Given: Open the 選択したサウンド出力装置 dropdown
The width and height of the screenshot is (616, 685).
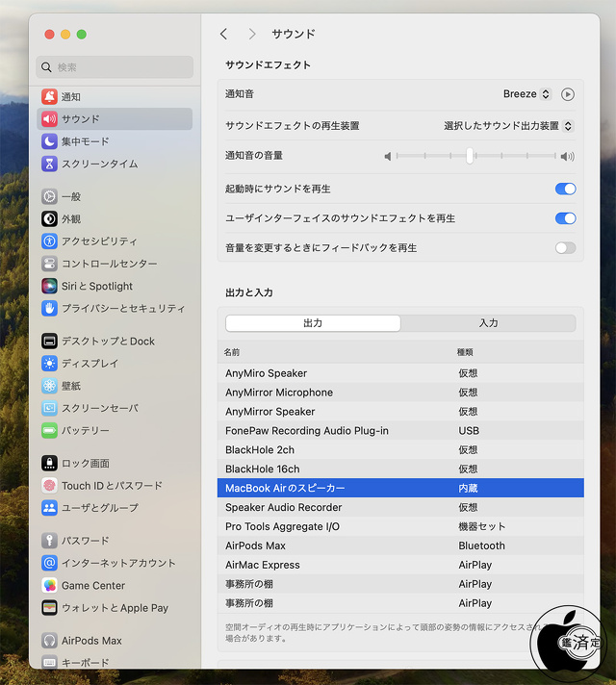Looking at the screenshot, I should [508, 126].
